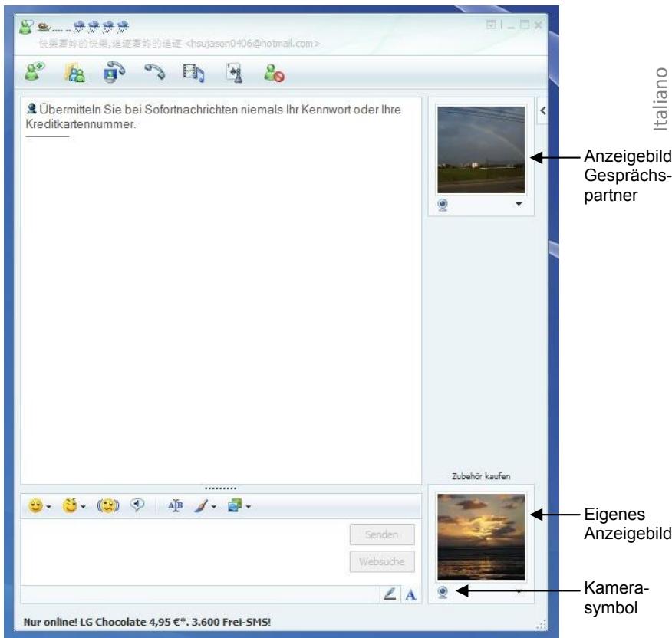The image size is (672, 638).
Task: Click the partner's webcam icon below the rainbow picture
Action: click(443, 205)
